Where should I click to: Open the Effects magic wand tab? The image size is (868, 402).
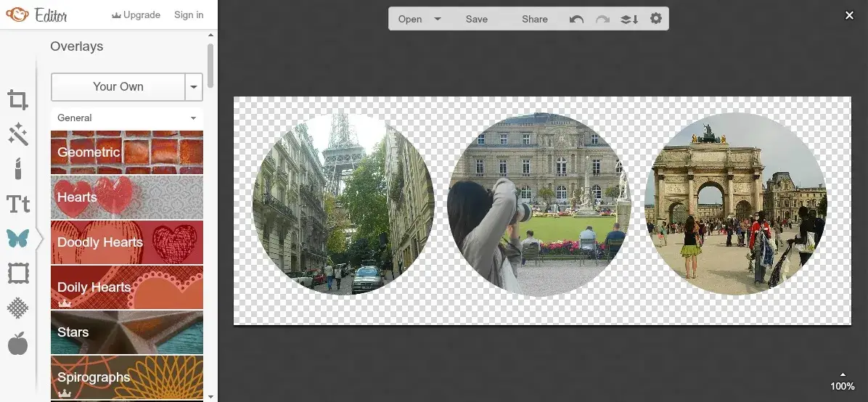[17, 134]
